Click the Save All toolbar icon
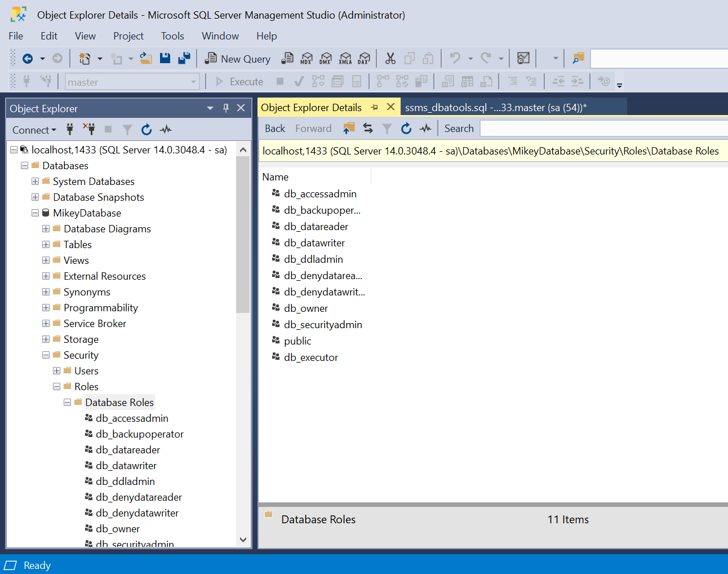Screen dimensions: 728x574 tap(184, 59)
